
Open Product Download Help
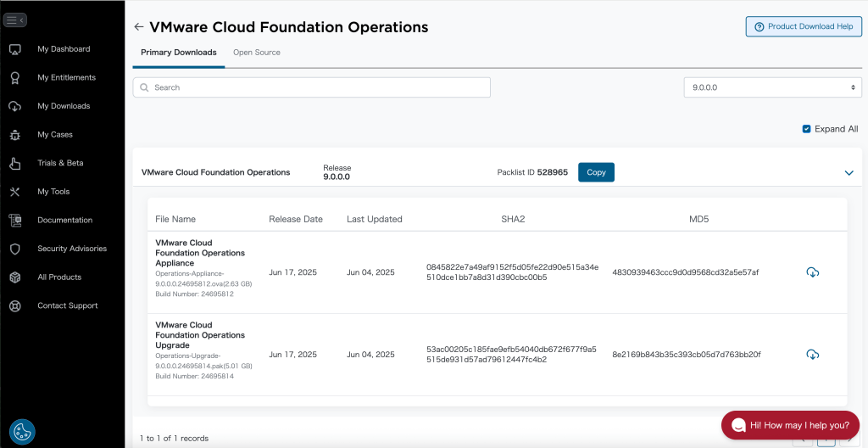pyautogui.click(x=803, y=26)
